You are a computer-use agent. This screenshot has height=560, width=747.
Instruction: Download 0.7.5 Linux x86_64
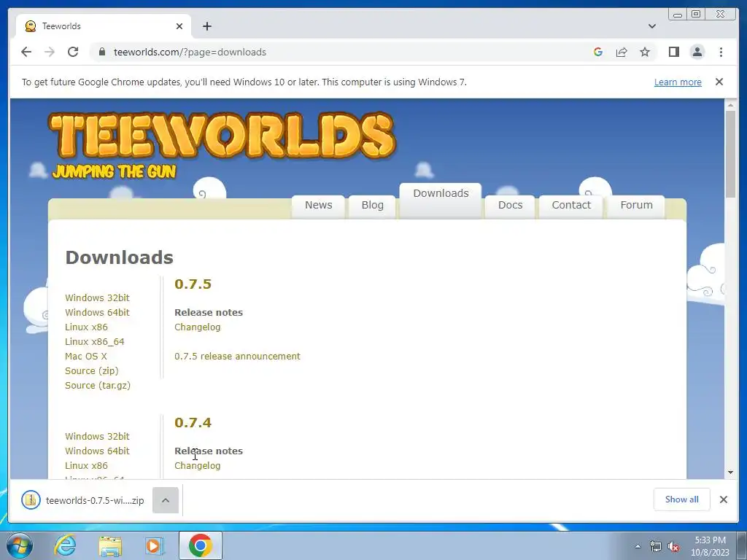pos(94,341)
